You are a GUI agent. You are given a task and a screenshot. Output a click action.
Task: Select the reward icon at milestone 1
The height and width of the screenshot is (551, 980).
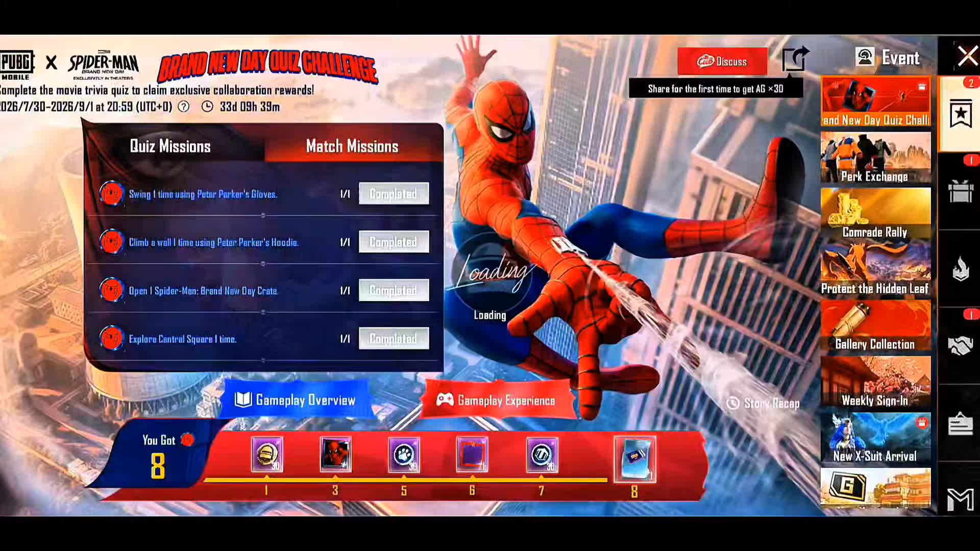tap(267, 455)
